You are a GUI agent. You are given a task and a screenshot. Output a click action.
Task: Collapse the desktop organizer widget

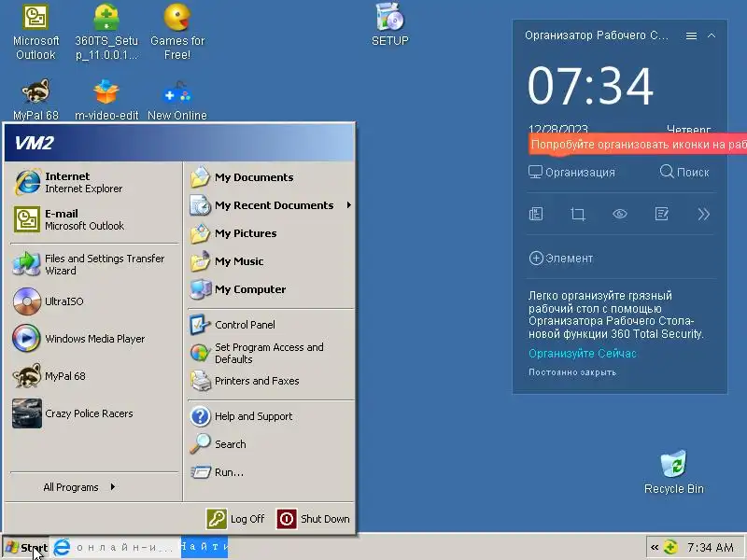coord(712,35)
